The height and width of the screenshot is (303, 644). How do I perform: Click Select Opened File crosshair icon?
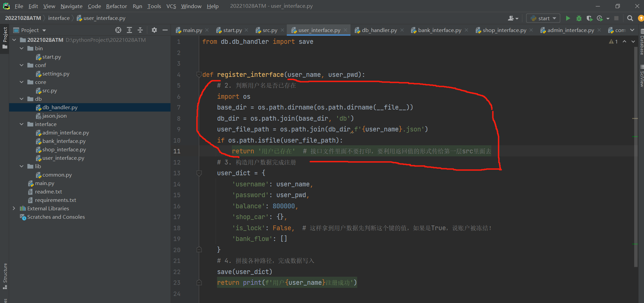click(118, 30)
